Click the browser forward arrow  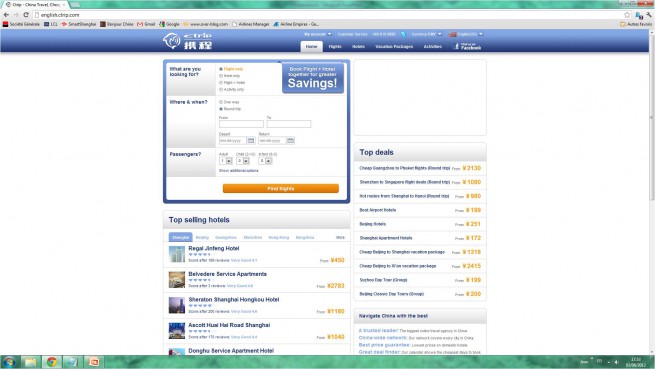pyautogui.click(x=16, y=15)
